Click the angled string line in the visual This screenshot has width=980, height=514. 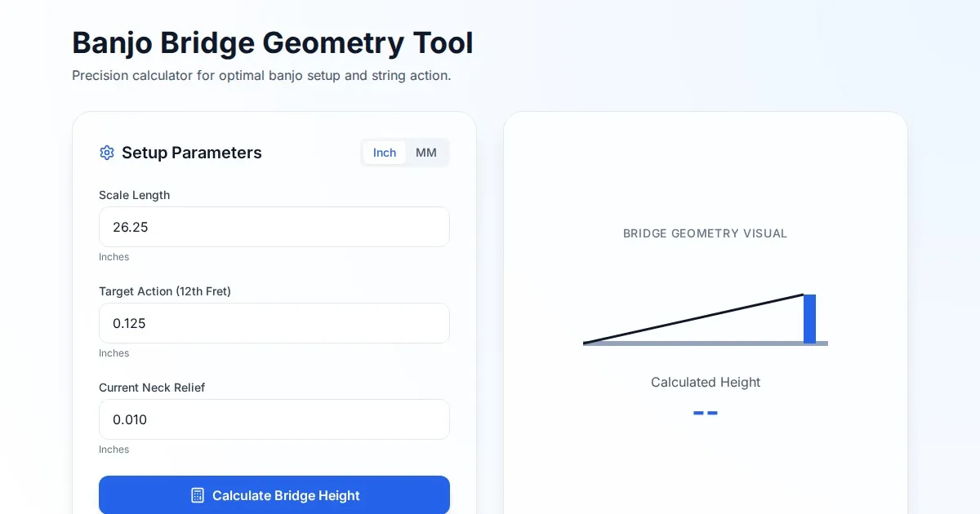click(x=694, y=319)
